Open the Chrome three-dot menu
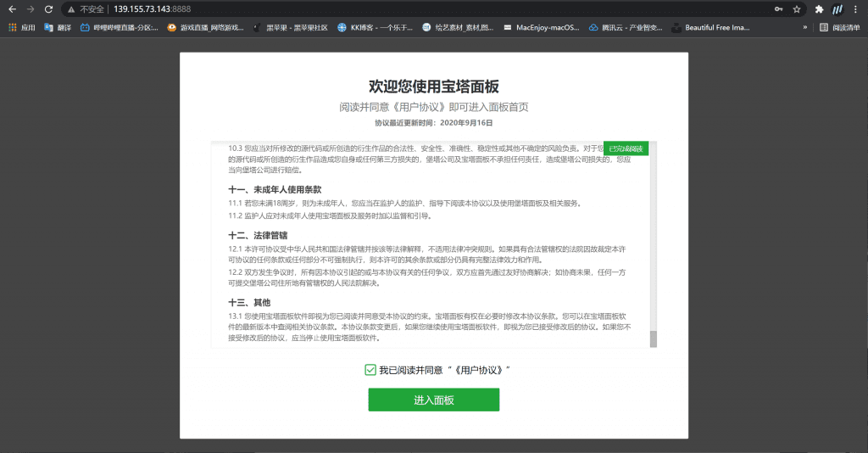868x453 pixels. [x=856, y=9]
